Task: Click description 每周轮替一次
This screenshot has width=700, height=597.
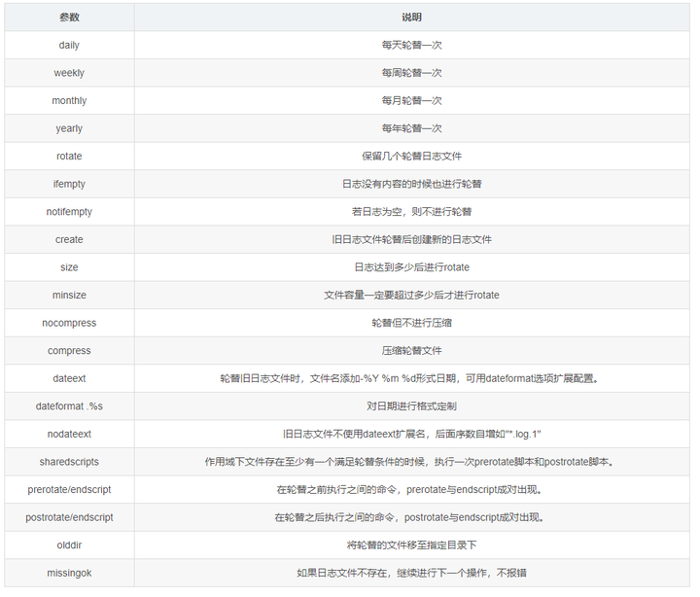Action: coord(411,73)
